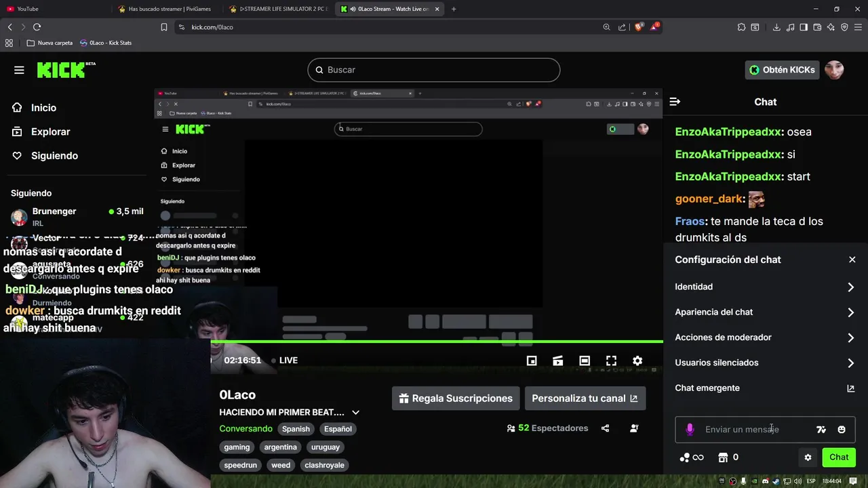Viewport: 868px width, 488px height.
Task: Click chat settings gear icon
Action: (x=808, y=457)
